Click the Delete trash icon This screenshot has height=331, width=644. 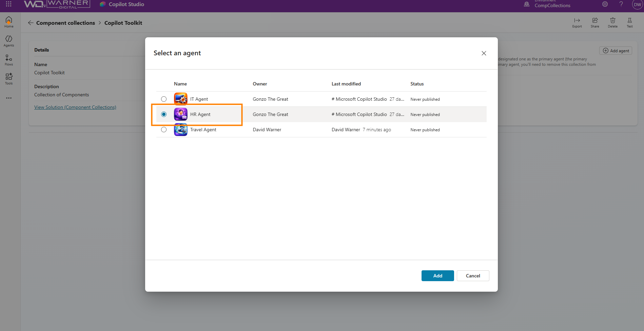[612, 22]
